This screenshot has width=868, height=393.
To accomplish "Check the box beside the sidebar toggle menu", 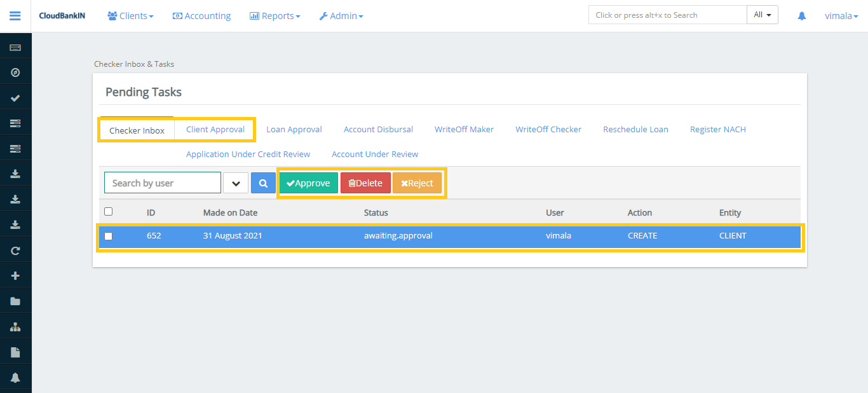I will click(15, 15).
